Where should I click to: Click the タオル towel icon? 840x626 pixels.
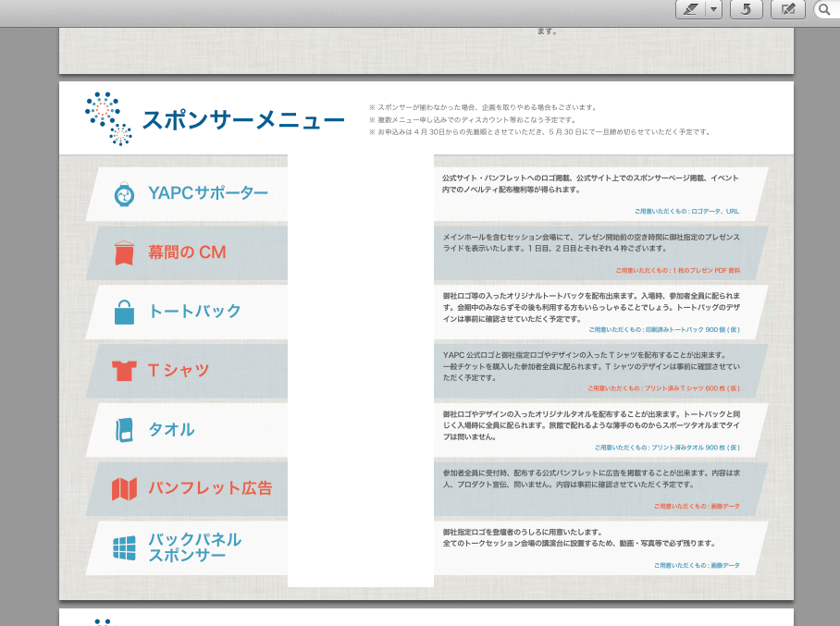coord(124,430)
